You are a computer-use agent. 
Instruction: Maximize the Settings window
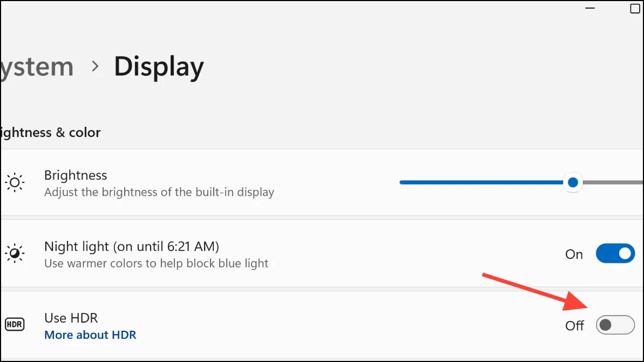point(635,8)
